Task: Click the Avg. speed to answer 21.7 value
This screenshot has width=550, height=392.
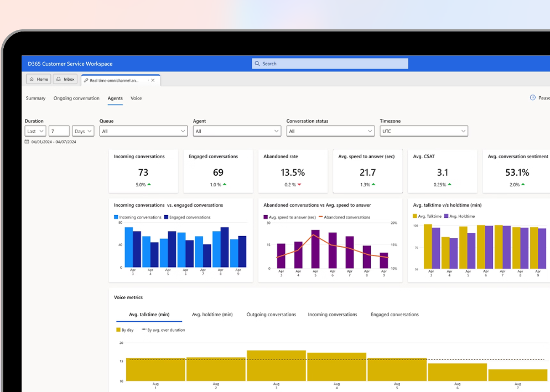Action: pos(367,173)
